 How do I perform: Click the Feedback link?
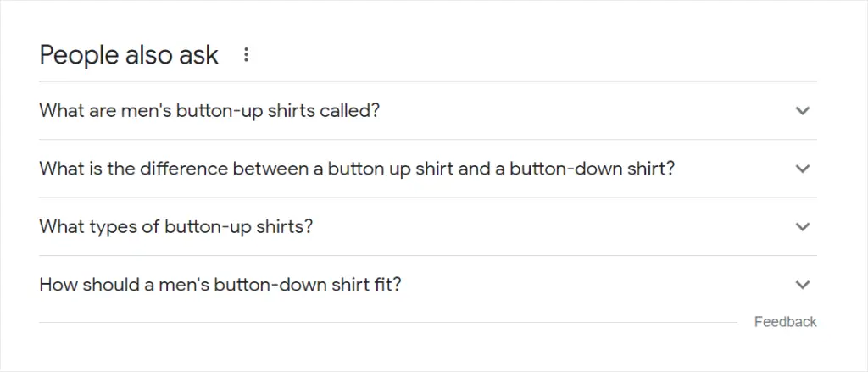point(785,322)
